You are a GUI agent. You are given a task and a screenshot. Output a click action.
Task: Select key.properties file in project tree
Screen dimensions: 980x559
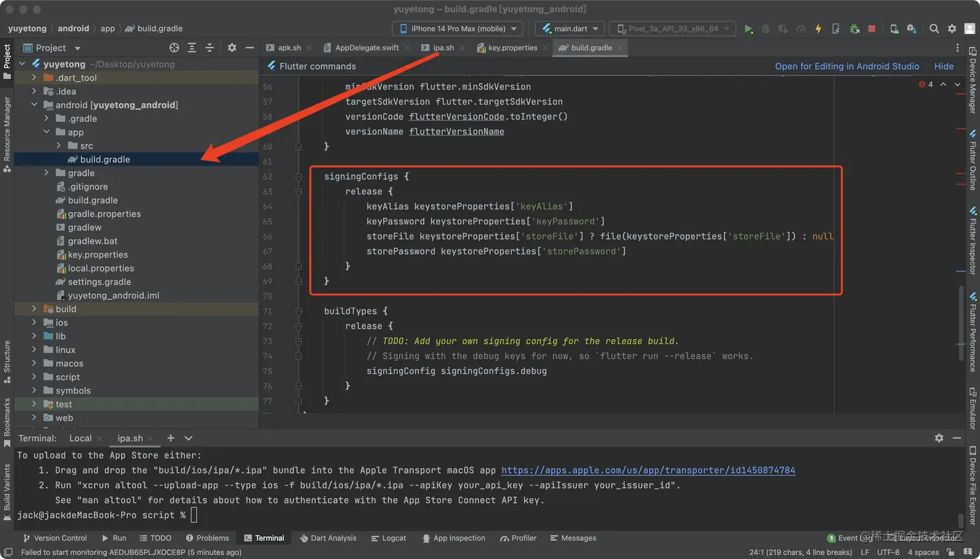[x=98, y=255]
